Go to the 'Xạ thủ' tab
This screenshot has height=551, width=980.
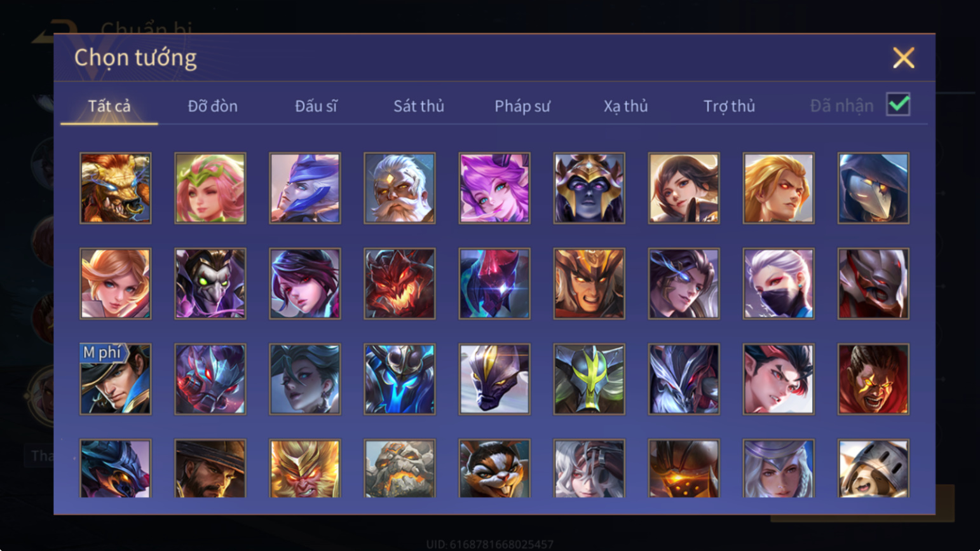[625, 106]
